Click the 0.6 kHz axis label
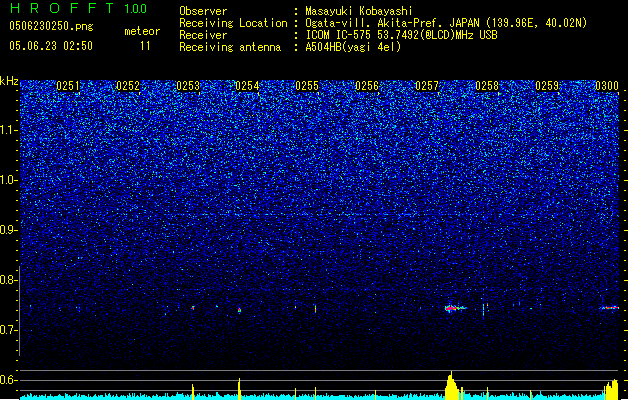 pyautogui.click(x=9, y=380)
